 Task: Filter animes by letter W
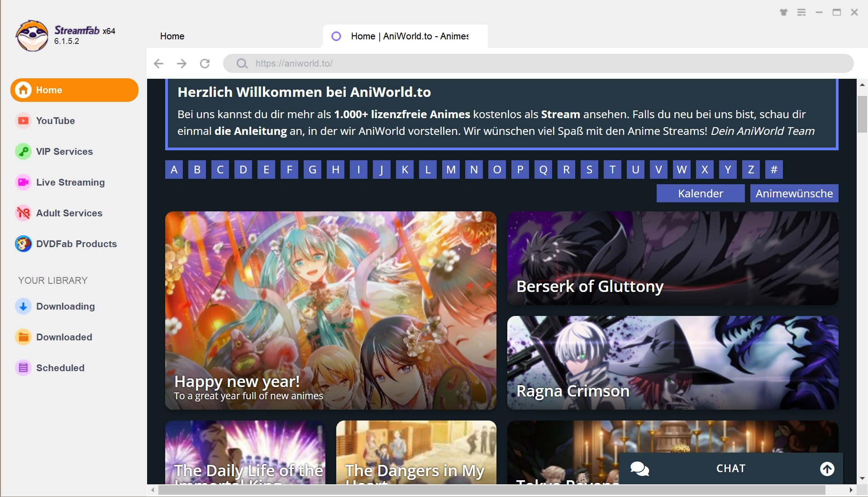pos(682,170)
